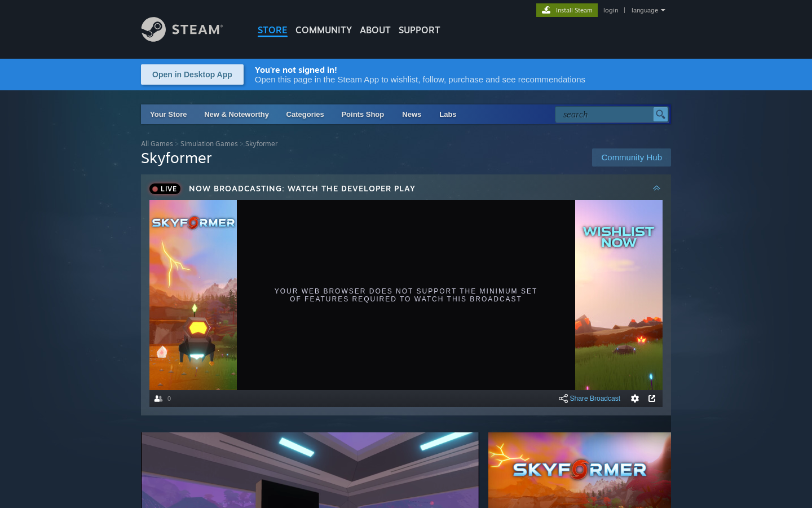Open the Your Store tab
Image resolution: width=812 pixels, height=508 pixels.
coord(168,114)
